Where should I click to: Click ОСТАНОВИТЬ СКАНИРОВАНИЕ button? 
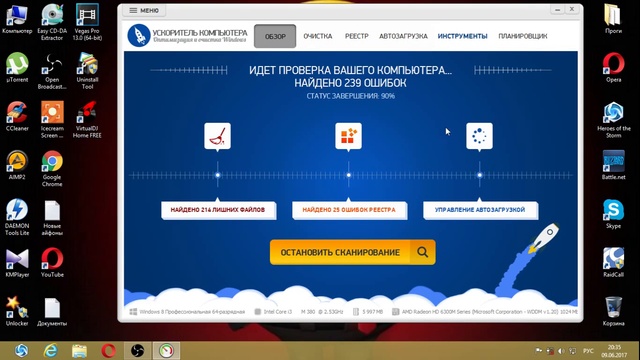(x=352, y=252)
